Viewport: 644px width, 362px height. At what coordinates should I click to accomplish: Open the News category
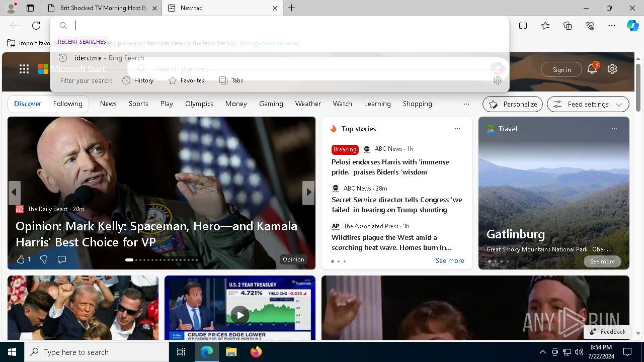(108, 104)
